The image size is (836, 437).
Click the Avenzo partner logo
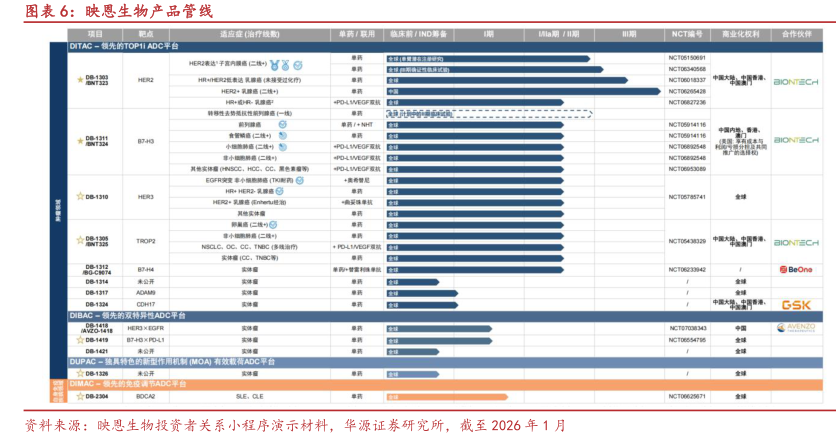coord(796,328)
